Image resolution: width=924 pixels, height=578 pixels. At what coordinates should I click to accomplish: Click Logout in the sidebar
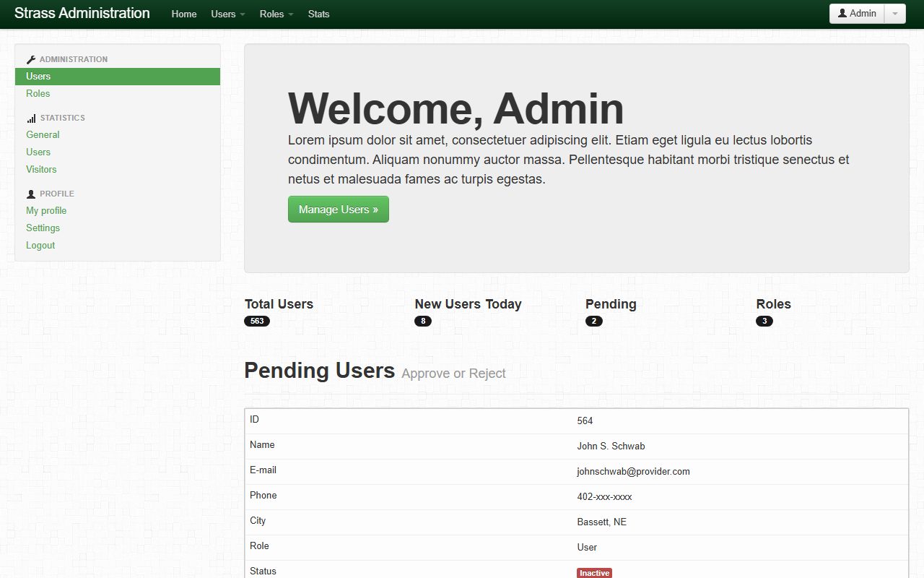pyautogui.click(x=40, y=246)
